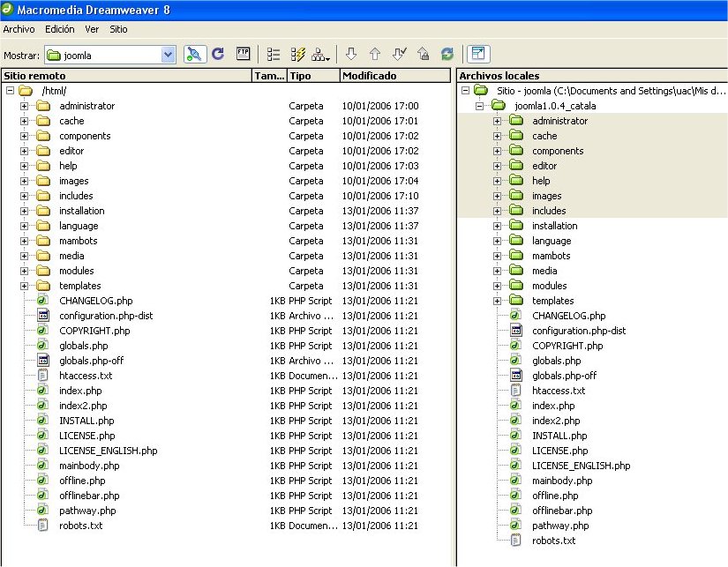Select remote language folder name

[x=79, y=226]
